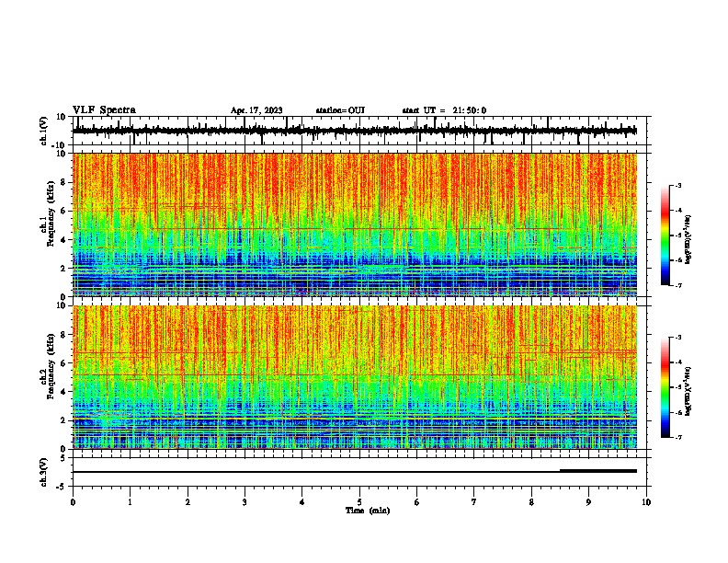This screenshot has width=728, height=563.
Task: Click the '-3' label on ch.1 color scale
Action: pyautogui.click(x=677, y=185)
